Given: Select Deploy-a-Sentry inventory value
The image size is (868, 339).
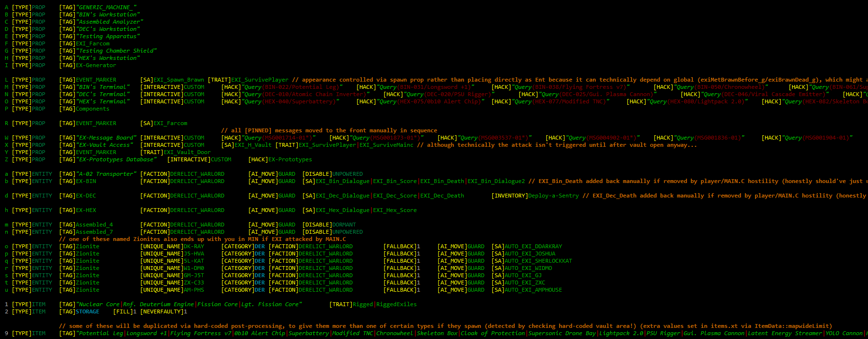Looking at the screenshot, I should pos(553,196).
